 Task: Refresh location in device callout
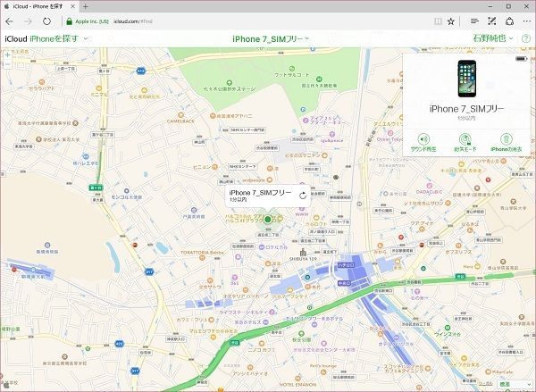[x=303, y=196]
